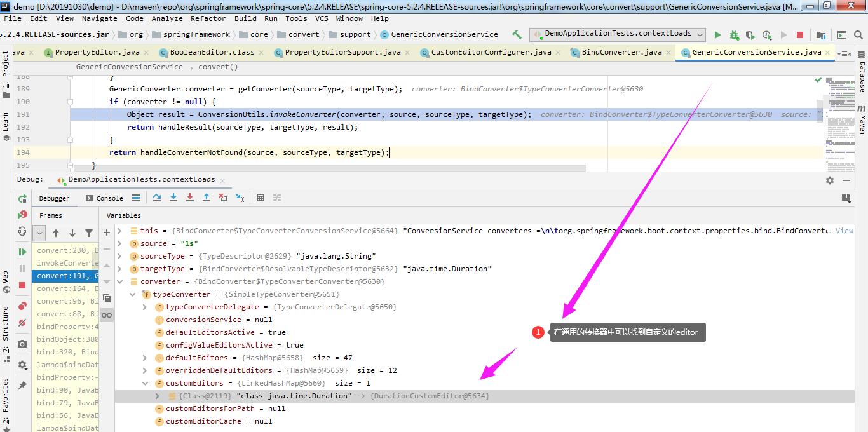The height and width of the screenshot is (432, 868).
Task: Expand the defaultEditors HashMap node
Action: coord(145,358)
